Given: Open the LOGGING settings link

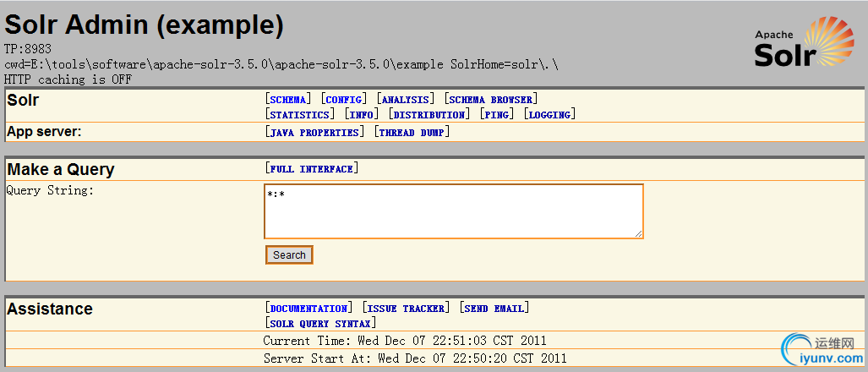Looking at the screenshot, I should coord(549,115).
